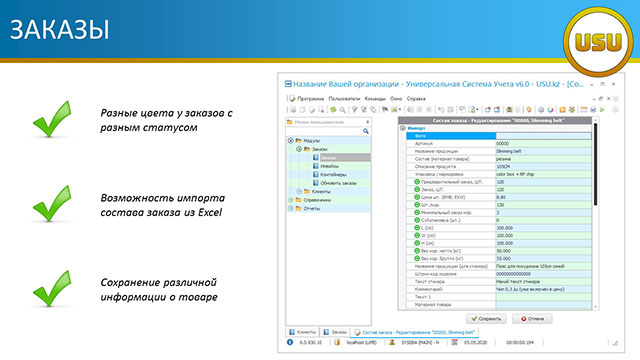This screenshot has height=360, width=640.
Task: Click the calendar icon in the status bar
Action: coord(454,342)
